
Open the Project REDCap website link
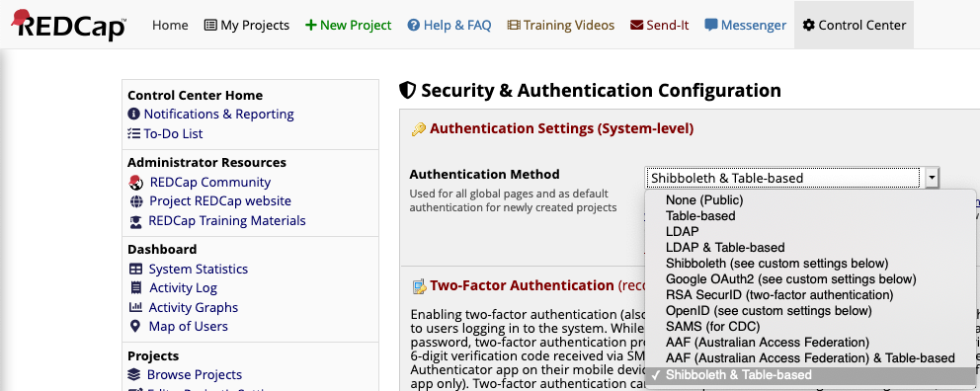[220, 201]
